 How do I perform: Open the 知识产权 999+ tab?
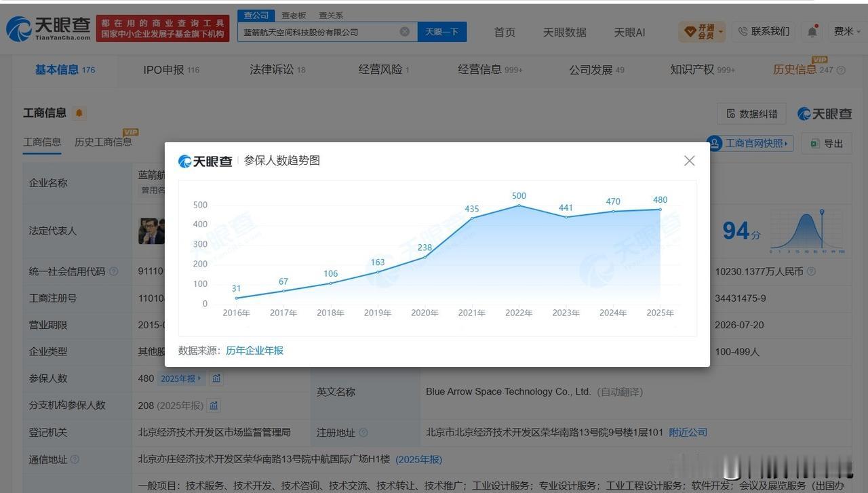703,70
